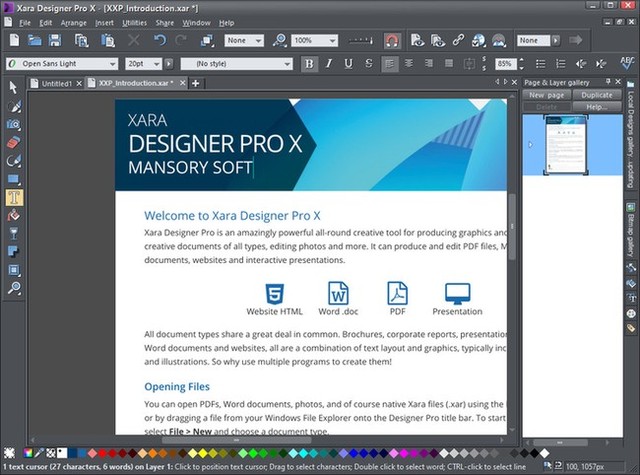Viewport: 640px width, 475px height.
Task: Click the Undo arrow in toolbar
Action: (x=160, y=41)
